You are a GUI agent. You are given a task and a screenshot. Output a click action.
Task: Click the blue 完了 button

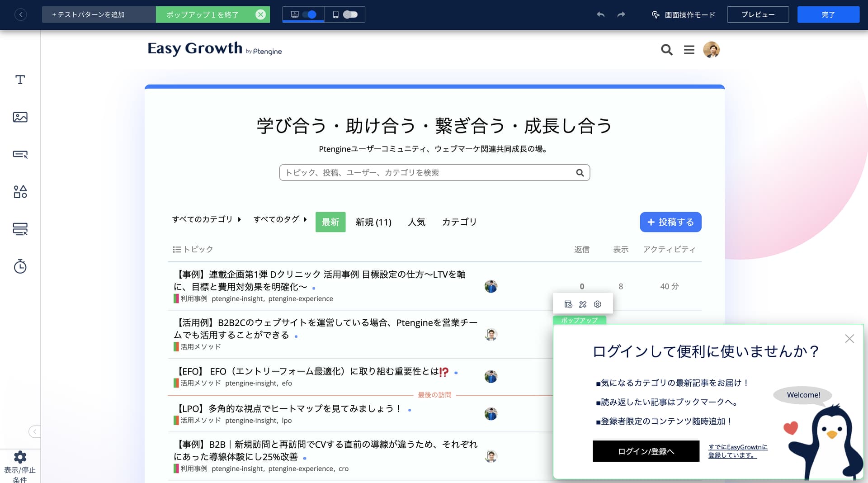[x=828, y=14]
